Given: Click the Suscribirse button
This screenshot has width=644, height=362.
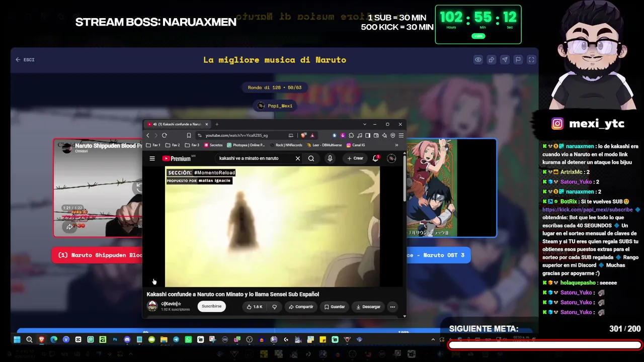Looking at the screenshot, I should coord(211,306).
